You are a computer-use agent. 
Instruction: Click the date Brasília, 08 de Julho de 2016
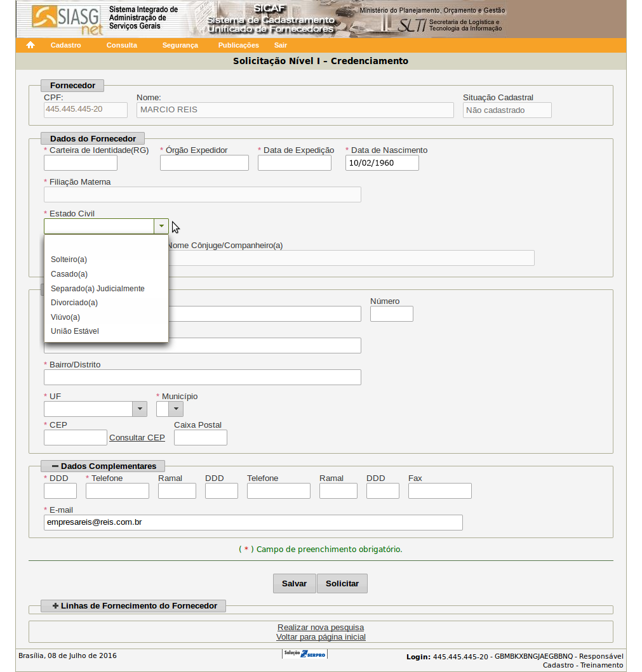[67, 656]
